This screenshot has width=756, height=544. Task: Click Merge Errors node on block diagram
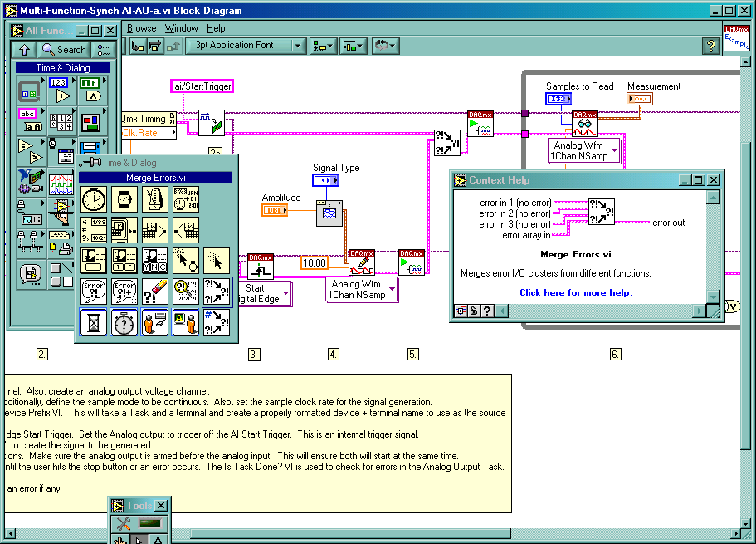(x=447, y=142)
